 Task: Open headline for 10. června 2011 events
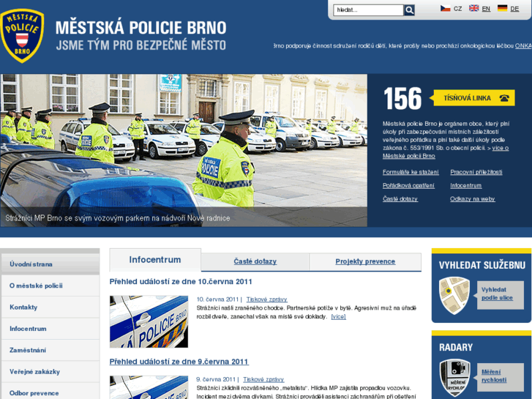(x=181, y=282)
